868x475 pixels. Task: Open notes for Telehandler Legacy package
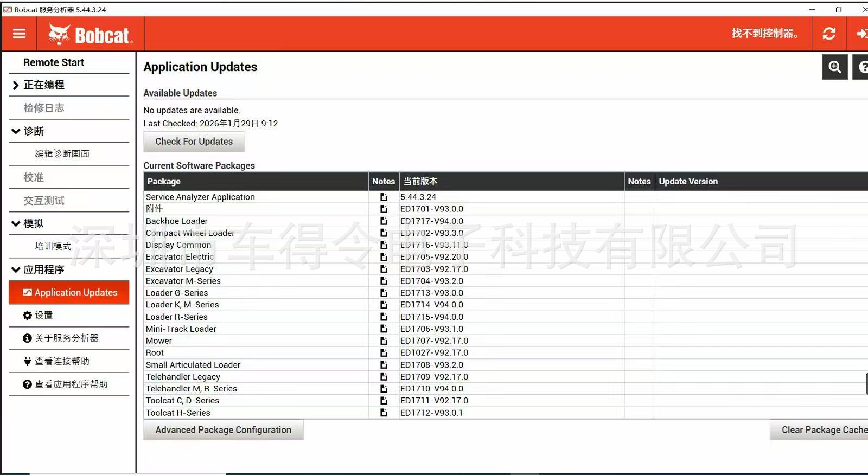[384, 376]
